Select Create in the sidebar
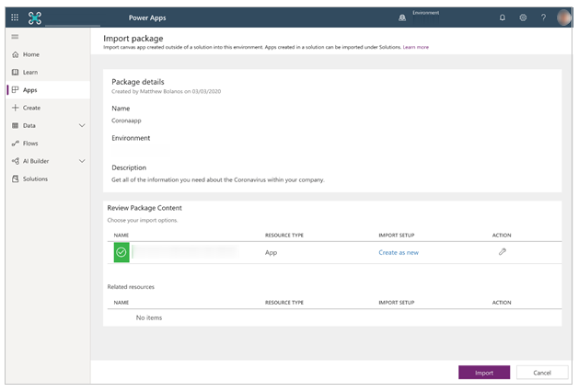 point(30,108)
